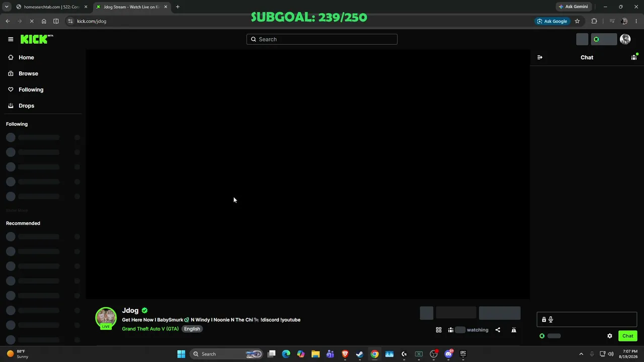Close the Jdog Stream browser tab
This screenshot has height=362, width=644.
(x=166, y=7)
